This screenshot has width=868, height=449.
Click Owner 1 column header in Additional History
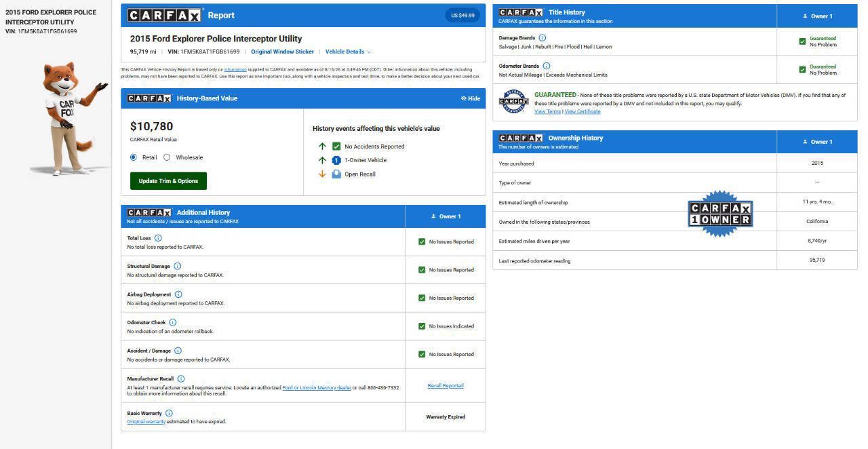pyautogui.click(x=446, y=216)
